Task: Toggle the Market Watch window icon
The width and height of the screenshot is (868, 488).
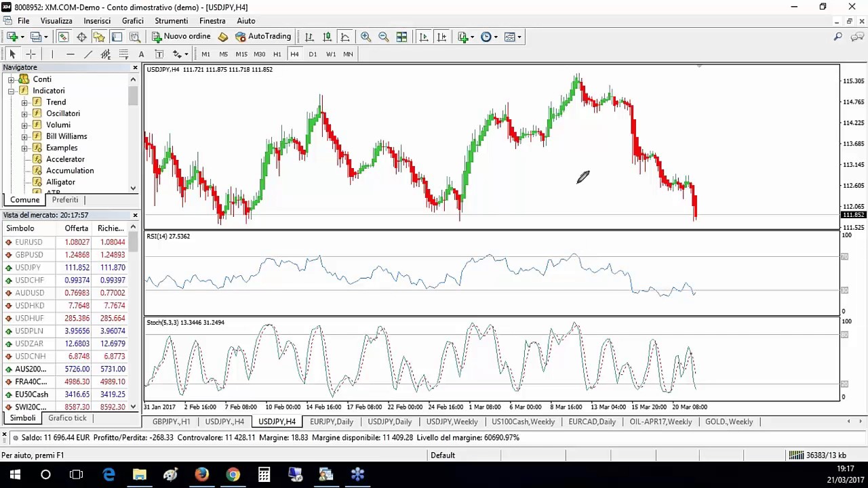Action: click(63, 37)
